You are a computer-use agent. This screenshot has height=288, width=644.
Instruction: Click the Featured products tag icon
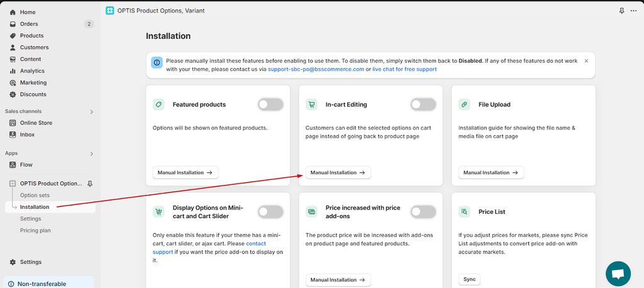coord(158,104)
